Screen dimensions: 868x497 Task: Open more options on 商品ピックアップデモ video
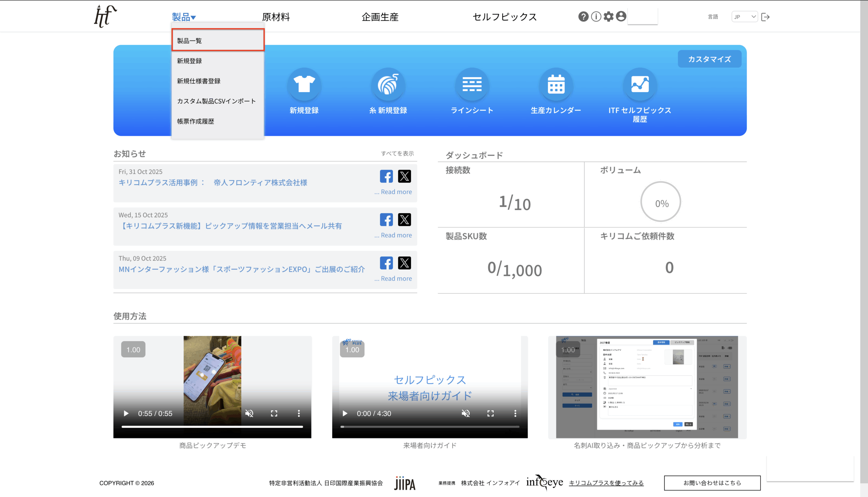pos(299,413)
